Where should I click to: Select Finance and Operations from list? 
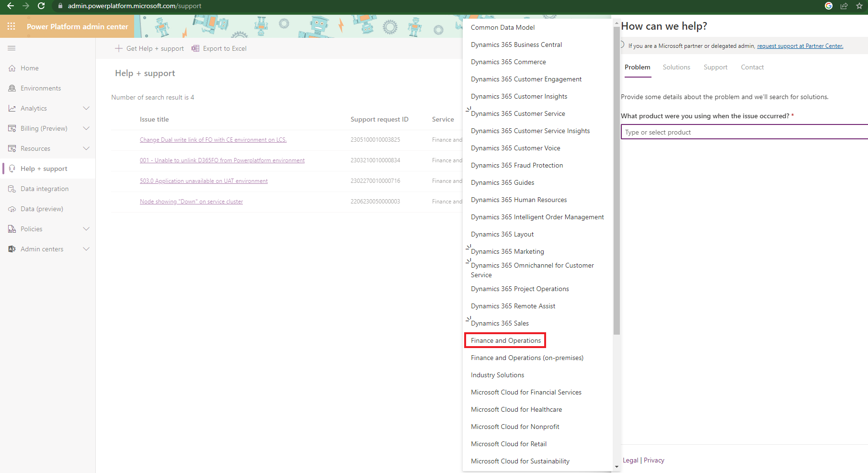click(x=505, y=340)
